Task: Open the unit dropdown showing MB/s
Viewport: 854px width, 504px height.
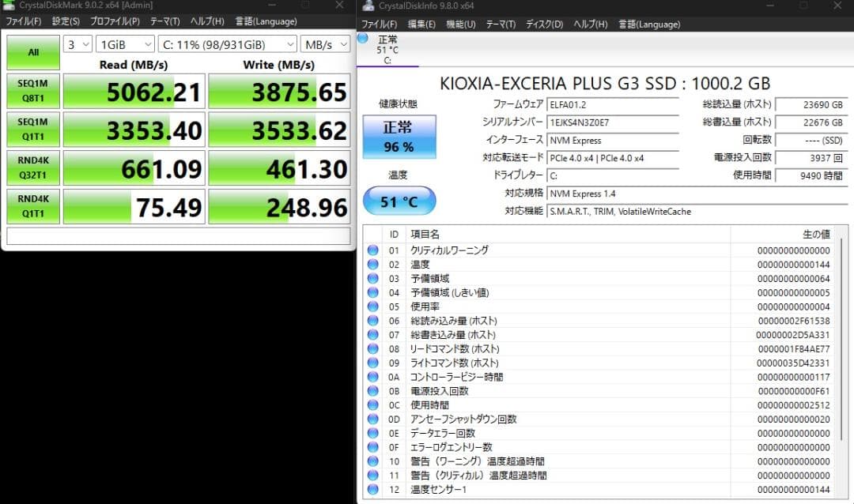Action: pos(325,44)
